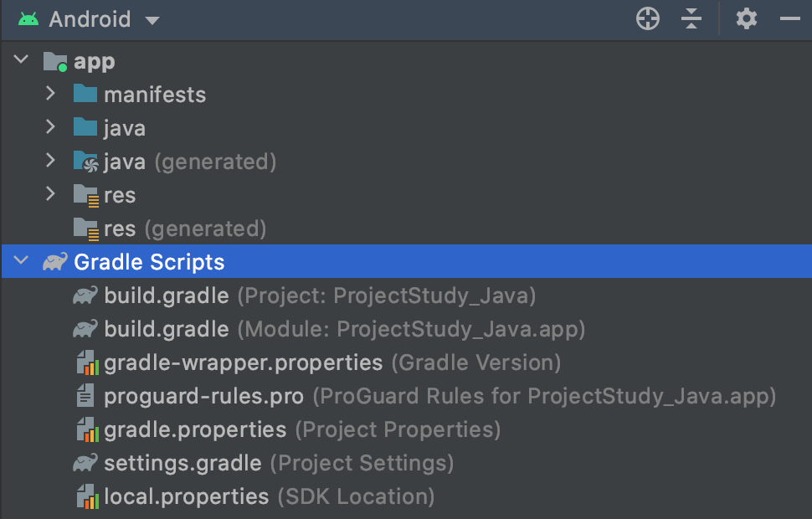The width and height of the screenshot is (812, 519).
Task: Expand the java source folder
Action: click(50, 128)
